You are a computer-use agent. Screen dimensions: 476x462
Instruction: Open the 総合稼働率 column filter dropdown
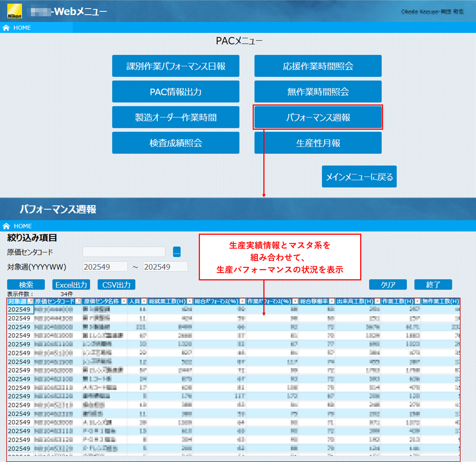(331, 301)
